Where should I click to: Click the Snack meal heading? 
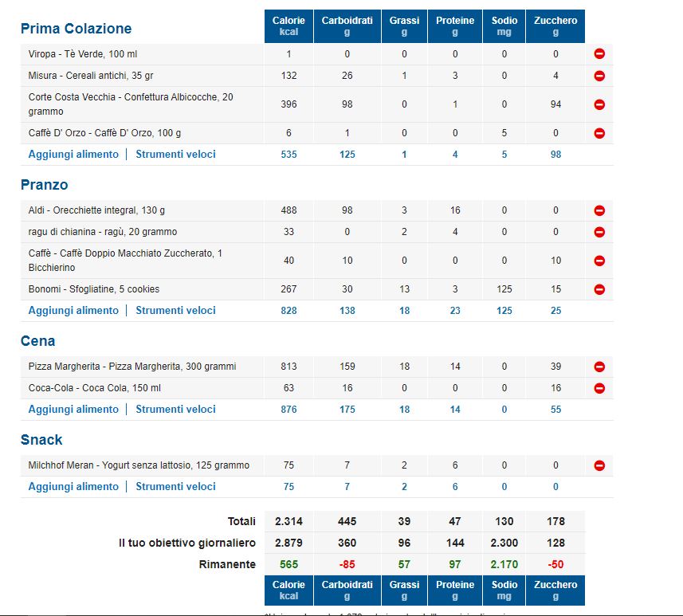41,440
